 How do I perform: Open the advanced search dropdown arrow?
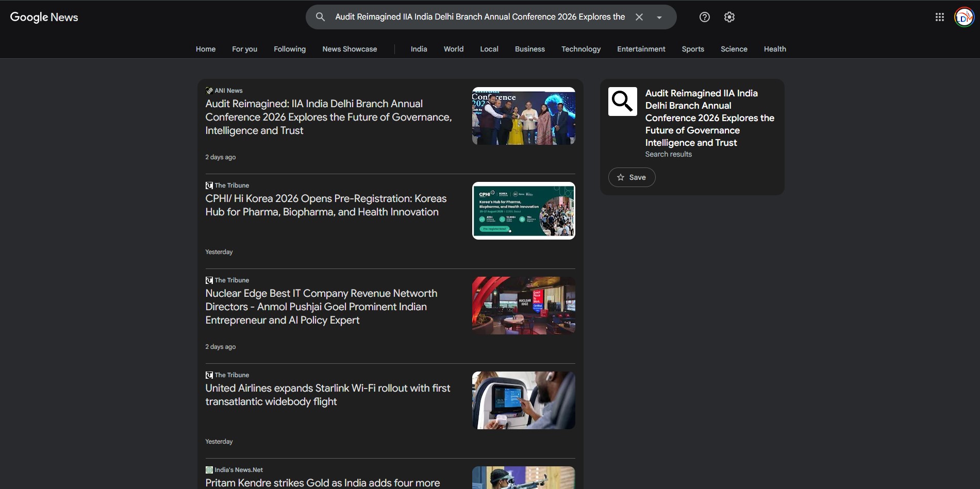tap(659, 18)
